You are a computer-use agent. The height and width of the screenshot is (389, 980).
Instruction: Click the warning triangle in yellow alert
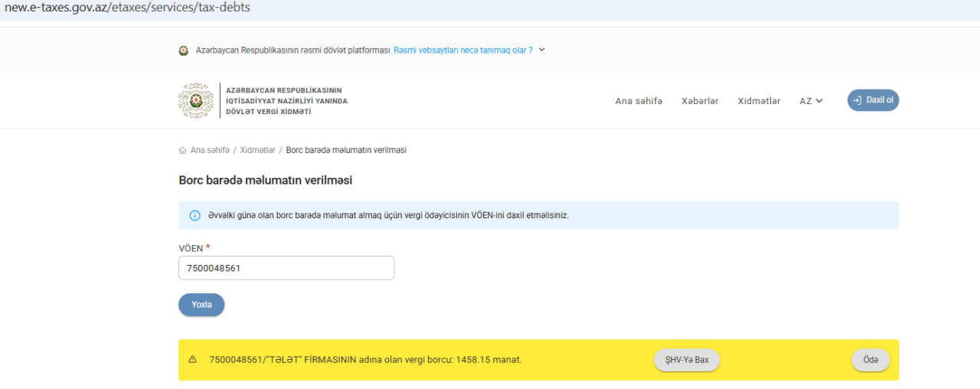(x=193, y=360)
